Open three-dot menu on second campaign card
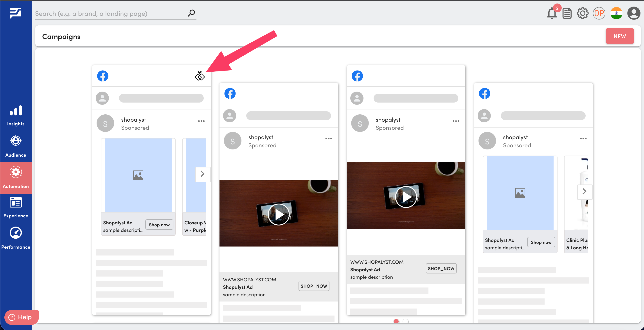 (x=328, y=138)
